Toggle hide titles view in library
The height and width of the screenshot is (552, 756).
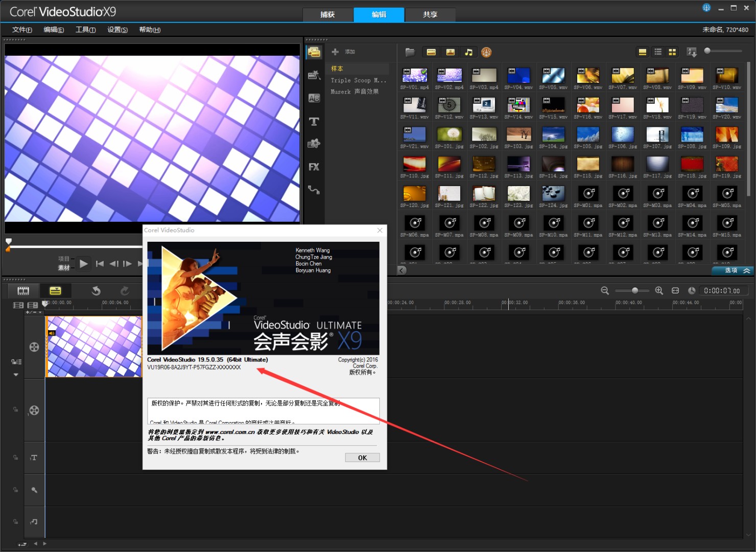pyautogui.click(x=643, y=52)
